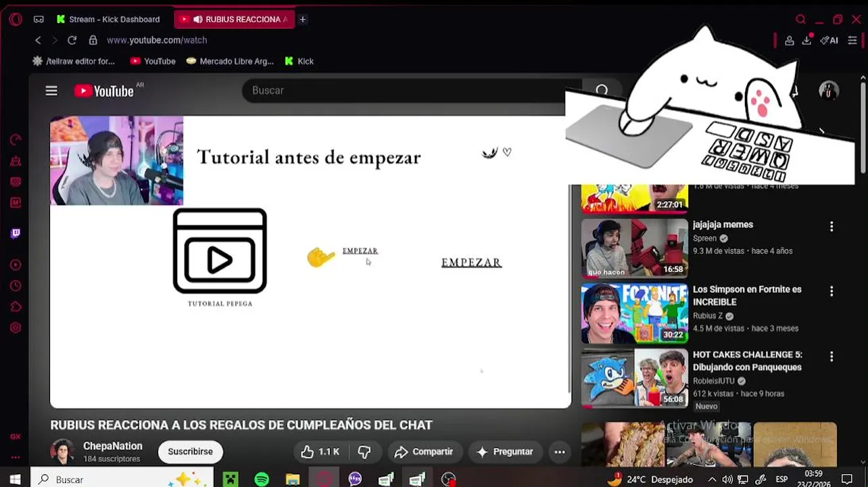This screenshot has width=868, height=487.
Task: Subscribe to ChepaNation with Suscribirse
Action: point(190,452)
